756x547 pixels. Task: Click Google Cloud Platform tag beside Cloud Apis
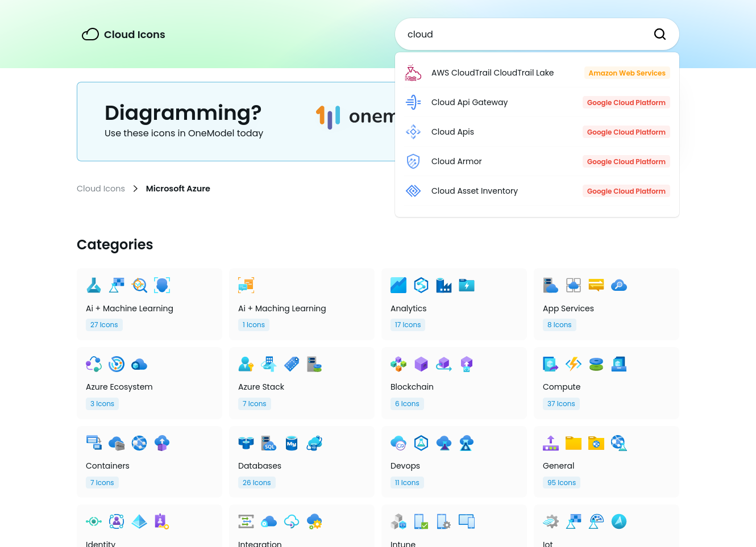tap(626, 132)
